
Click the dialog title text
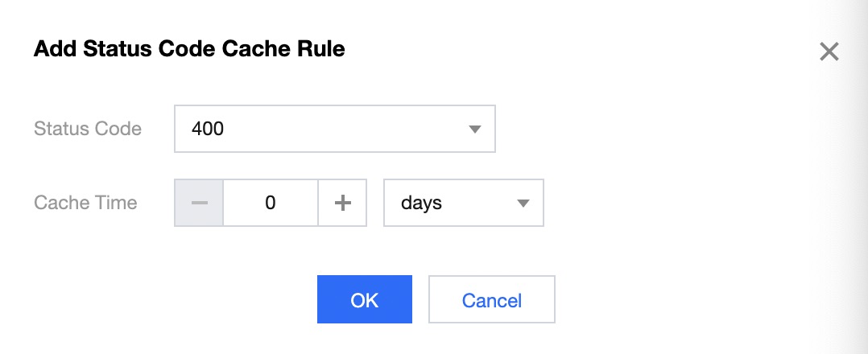pyautogui.click(x=189, y=49)
